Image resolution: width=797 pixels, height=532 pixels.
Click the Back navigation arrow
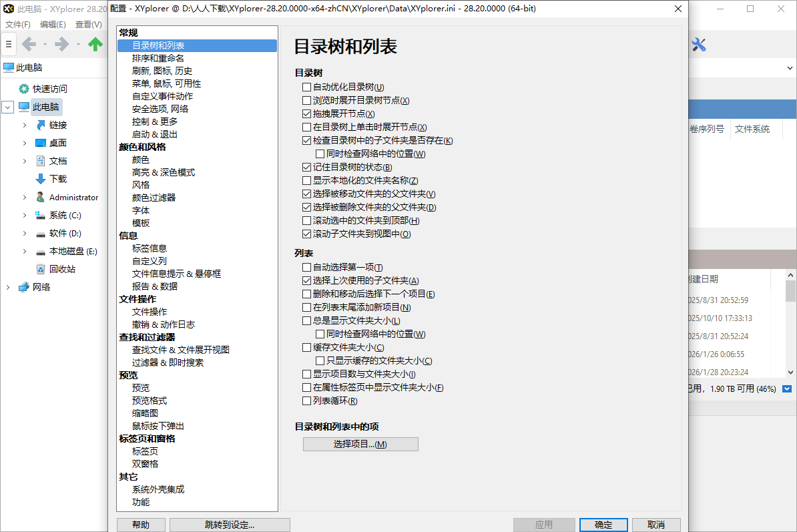click(30, 44)
